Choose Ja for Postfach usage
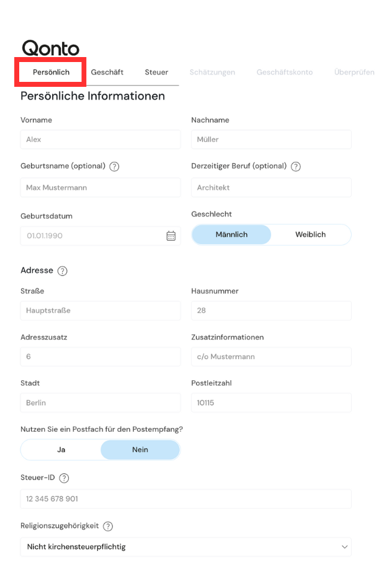 [x=61, y=450]
